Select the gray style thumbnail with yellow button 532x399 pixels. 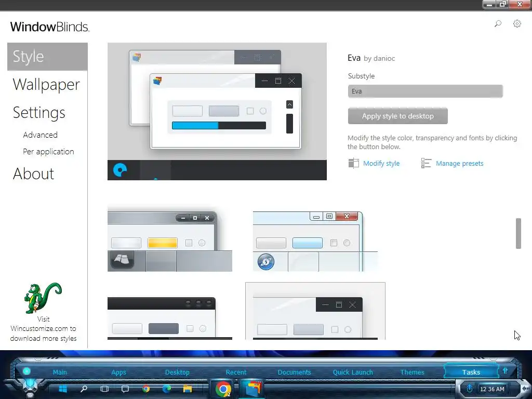tap(170, 240)
